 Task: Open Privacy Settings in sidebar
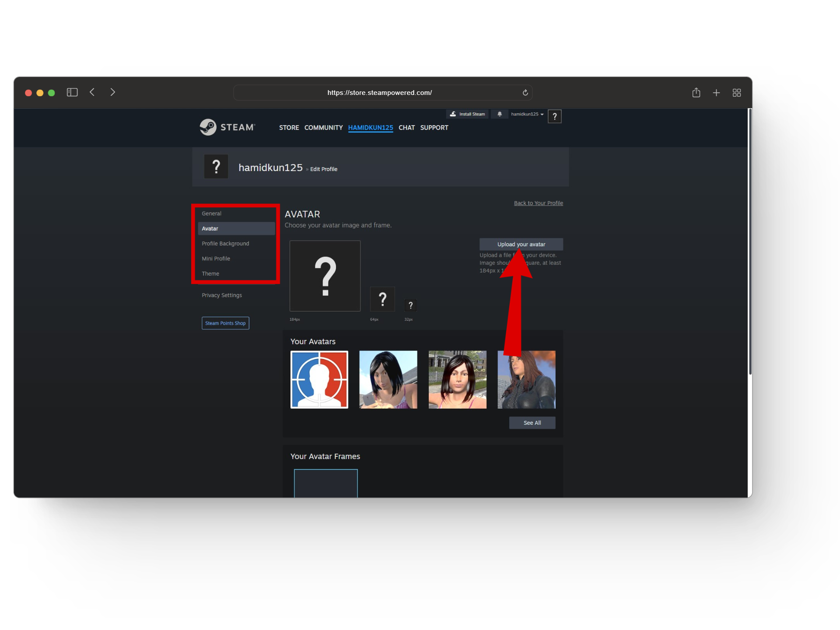coord(221,295)
